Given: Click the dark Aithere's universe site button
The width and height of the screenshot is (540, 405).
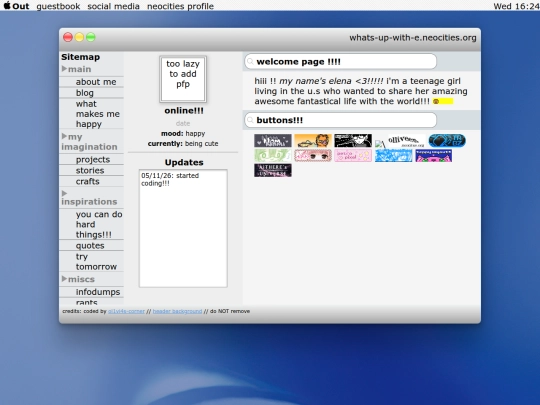Looking at the screenshot, I should tap(273, 170).
